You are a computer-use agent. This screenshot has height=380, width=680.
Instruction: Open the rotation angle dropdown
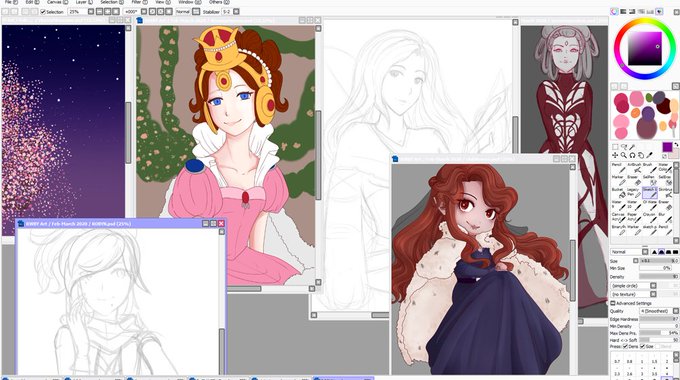click(x=144, y=12)
